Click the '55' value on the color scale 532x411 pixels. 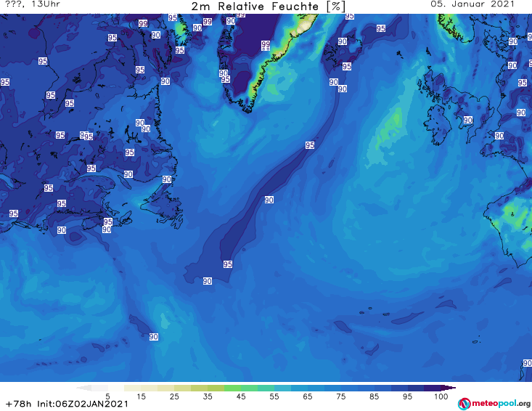click(274, 396)
